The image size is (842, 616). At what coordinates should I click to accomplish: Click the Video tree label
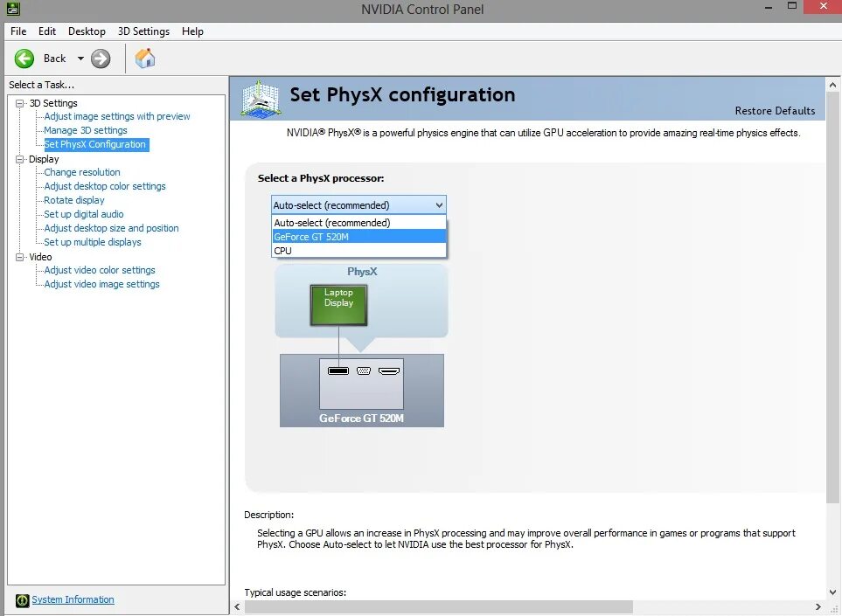[x=40, y=257]
